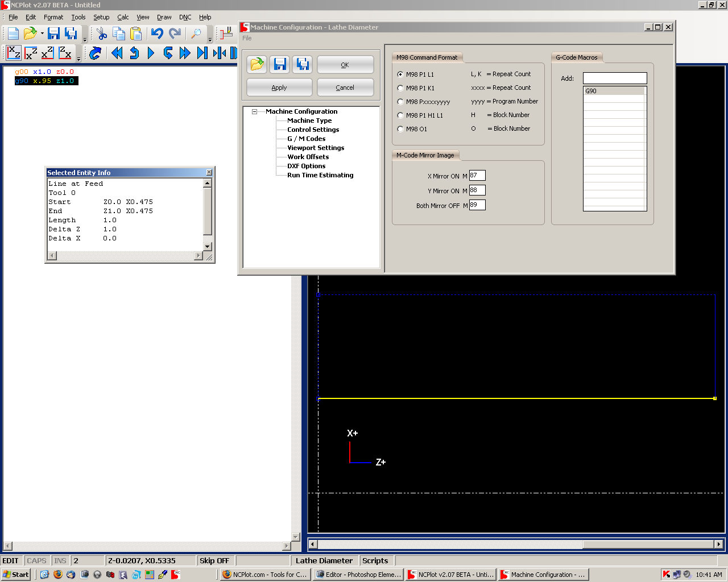
Task: Select the M98 Pxxxxyyyy radio option
Action: pyautogui.click(x=400, y=102)
